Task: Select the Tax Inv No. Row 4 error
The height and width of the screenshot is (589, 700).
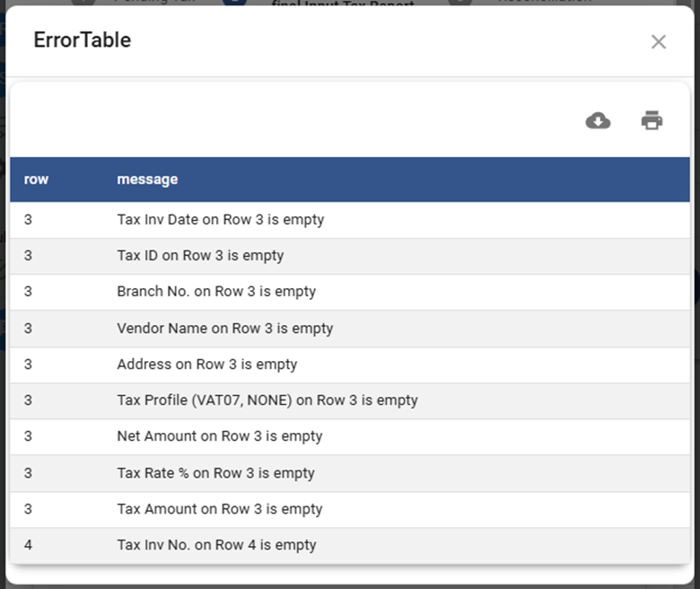Action: pos(216,545)
